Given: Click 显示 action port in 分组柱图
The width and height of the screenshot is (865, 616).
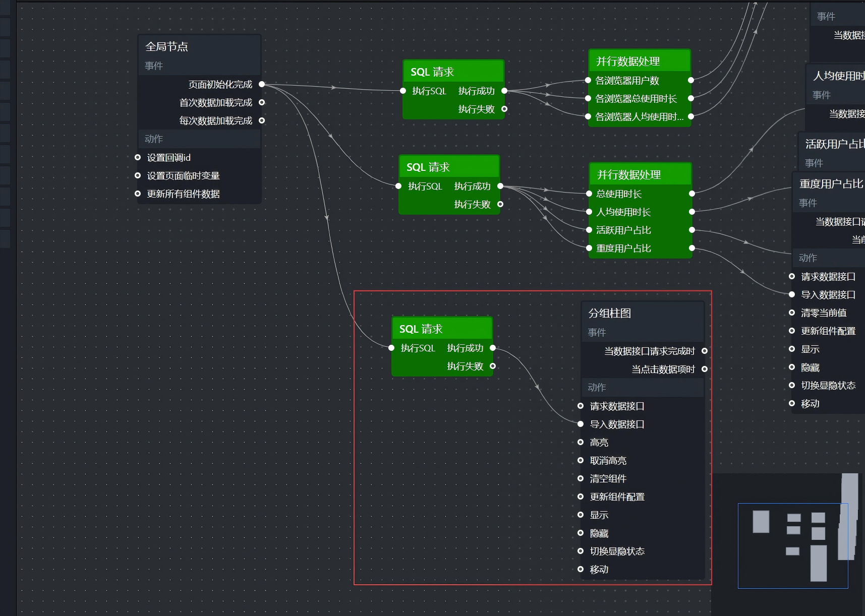Looking at the screenshot, I should point(581,515).
